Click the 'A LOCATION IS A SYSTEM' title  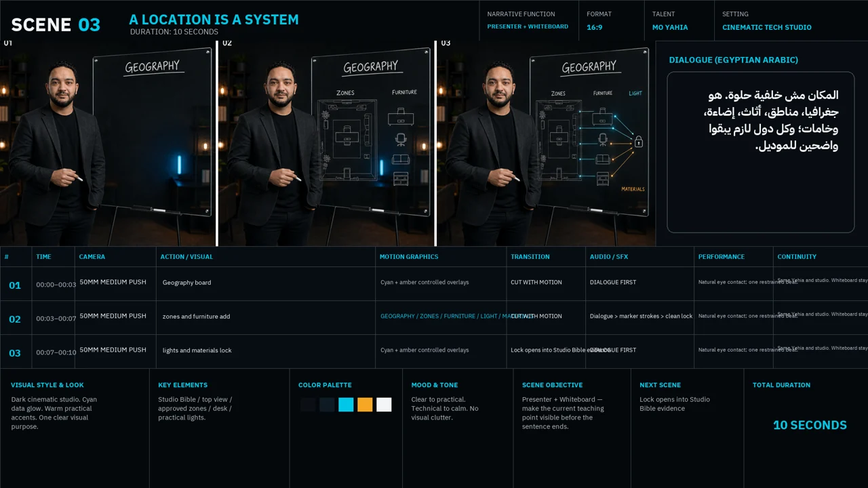[x=214, y=20]
